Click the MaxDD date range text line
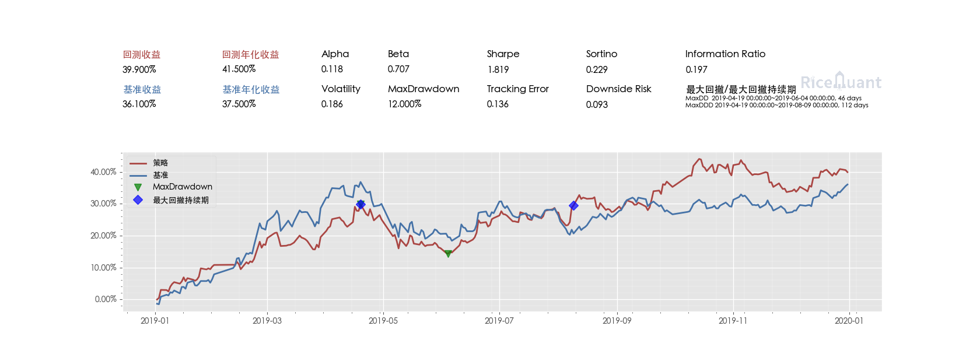 (773, 98)
